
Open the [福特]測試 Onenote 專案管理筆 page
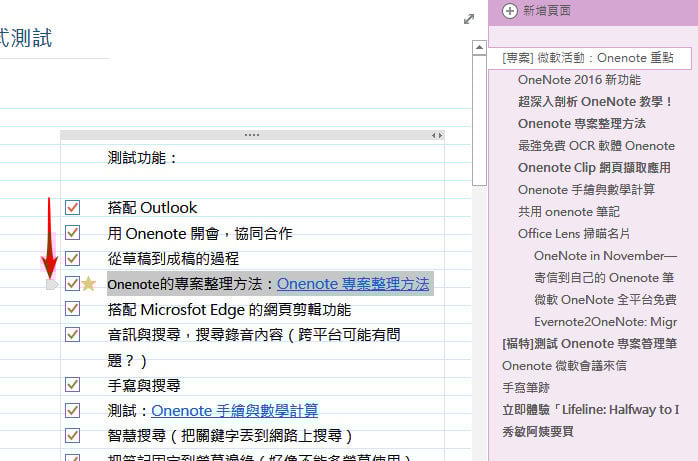coord(590,344)
